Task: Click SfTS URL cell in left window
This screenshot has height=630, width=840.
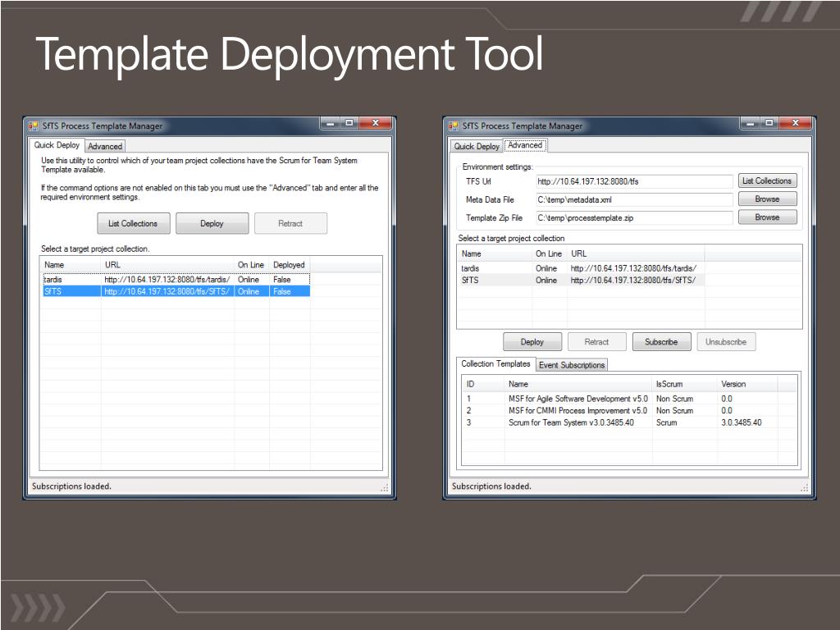Action: click(167, 291)
